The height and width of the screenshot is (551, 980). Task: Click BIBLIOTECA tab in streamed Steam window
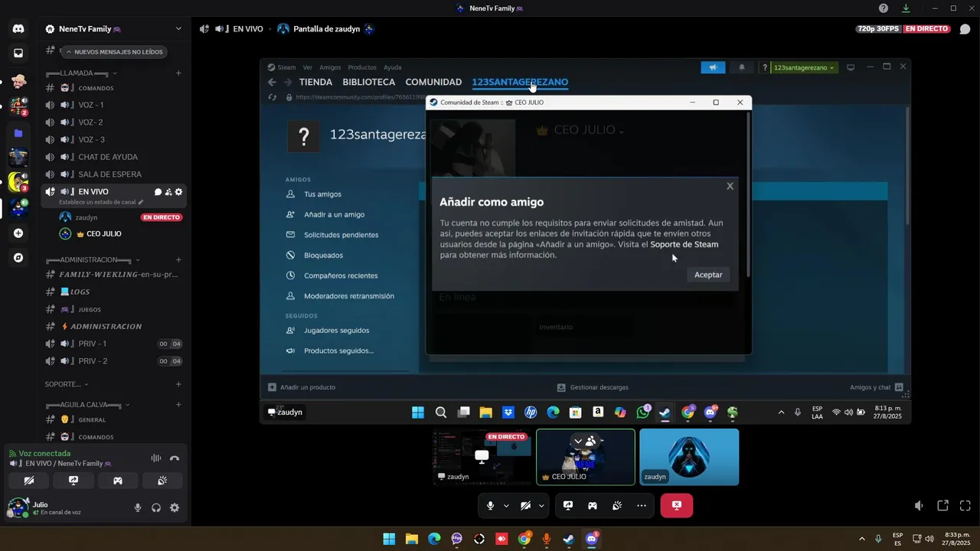(x=369, y=82)
